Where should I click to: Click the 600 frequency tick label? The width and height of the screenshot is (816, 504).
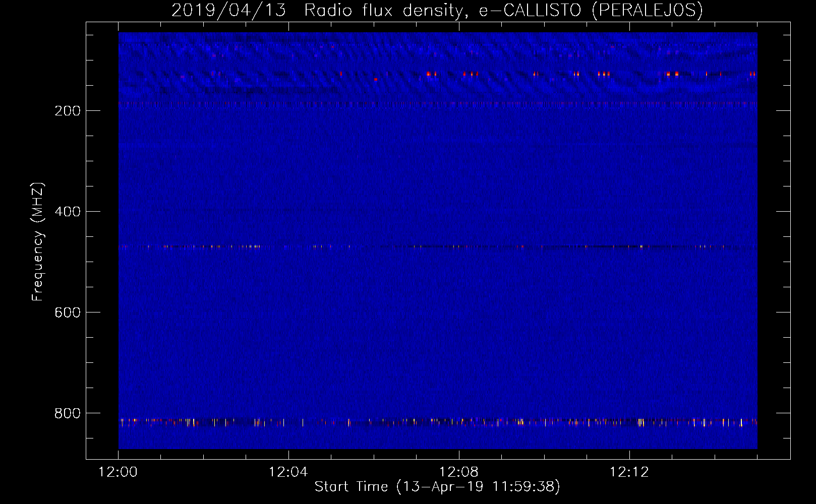[x=67, y=312]
